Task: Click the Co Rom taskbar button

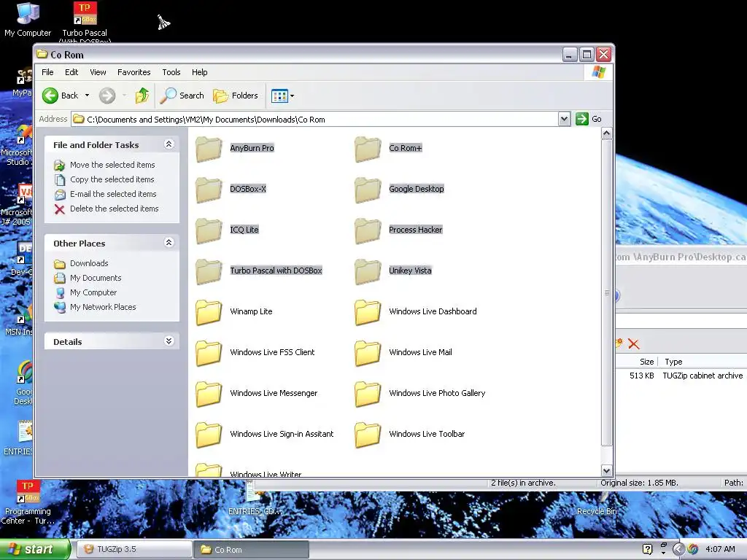Action: point(251,550)
